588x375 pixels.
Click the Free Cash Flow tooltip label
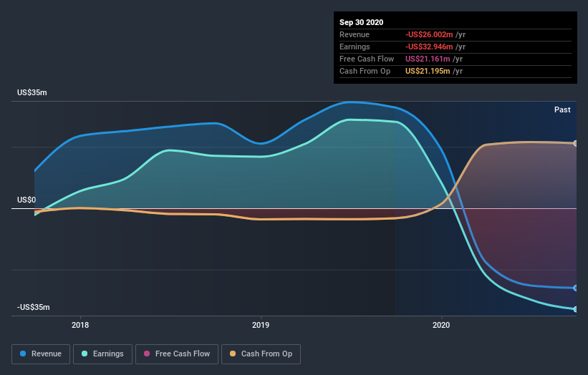click(367, 59)
